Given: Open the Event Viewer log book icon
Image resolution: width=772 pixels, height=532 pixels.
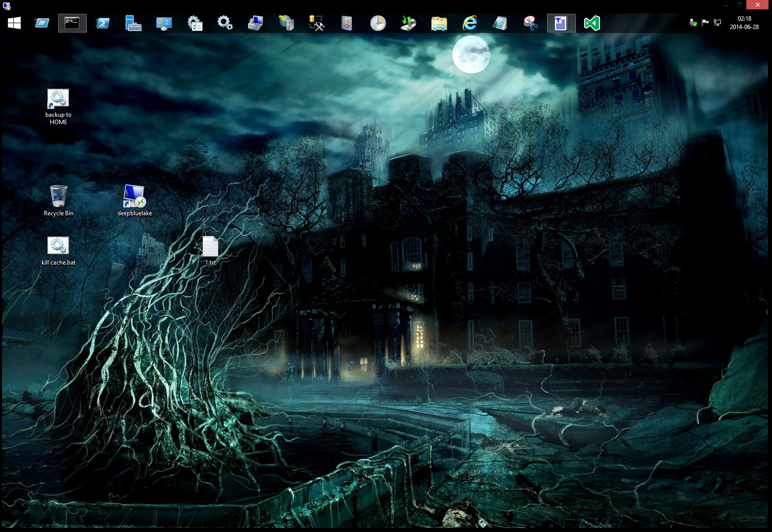Looking at the screenshot, I should pyautogui.click(x=347, y=23).
